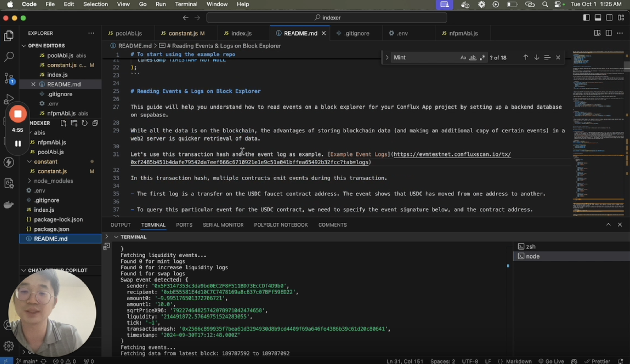
Task: Open the Docker extension view
Action: [9, 205]
